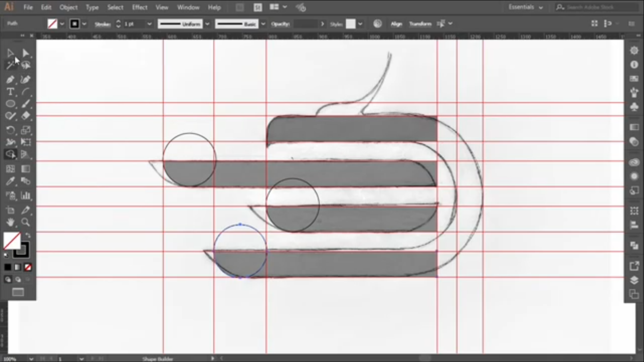Open the Uniform width profile dropdown
This screenshot has width=644, height=362.
click(x=207, y=24)
